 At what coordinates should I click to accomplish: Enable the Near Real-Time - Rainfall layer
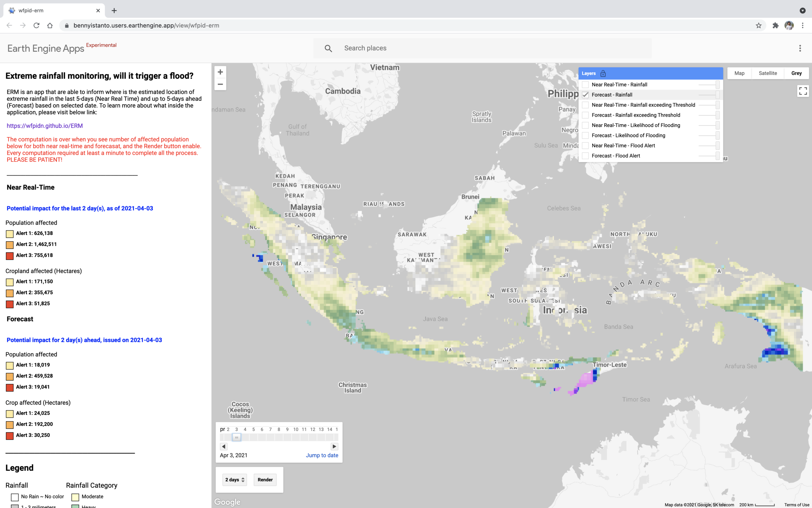coord(585,85)
